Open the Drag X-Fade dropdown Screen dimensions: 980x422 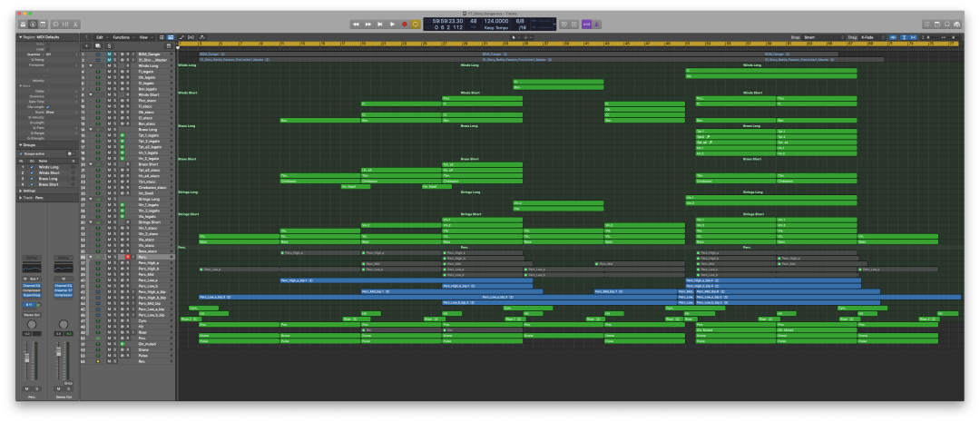click(x=871, y=37)
